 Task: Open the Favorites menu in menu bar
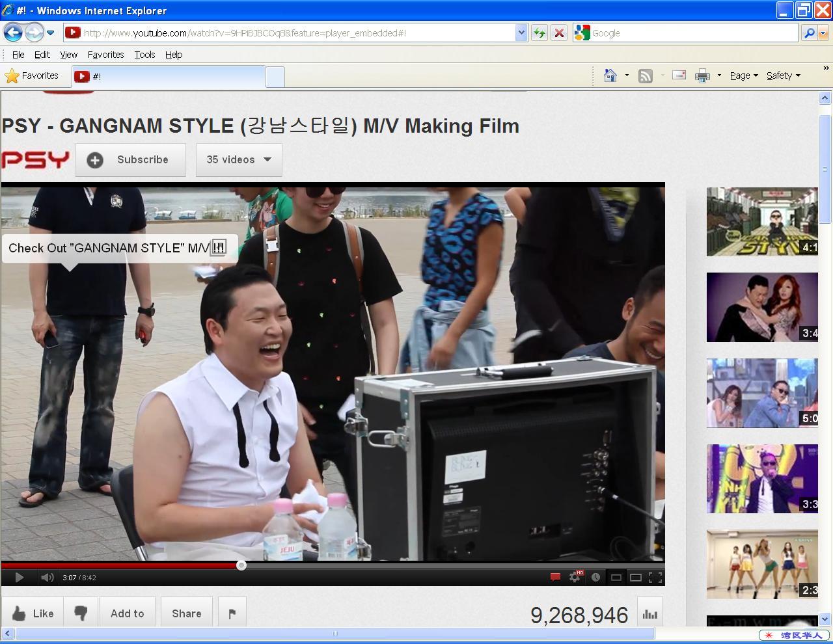(x=105, y=55)
